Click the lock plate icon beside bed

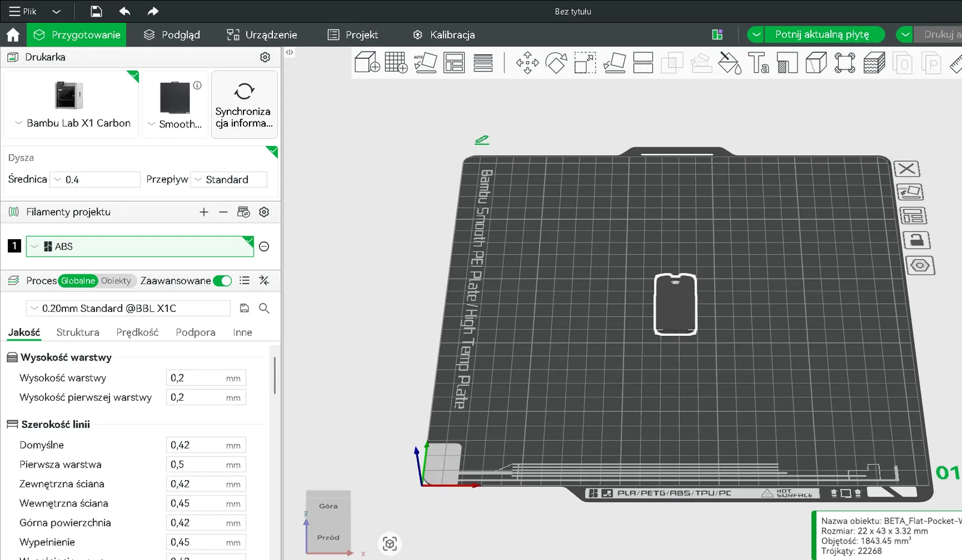tap(916, 240)
